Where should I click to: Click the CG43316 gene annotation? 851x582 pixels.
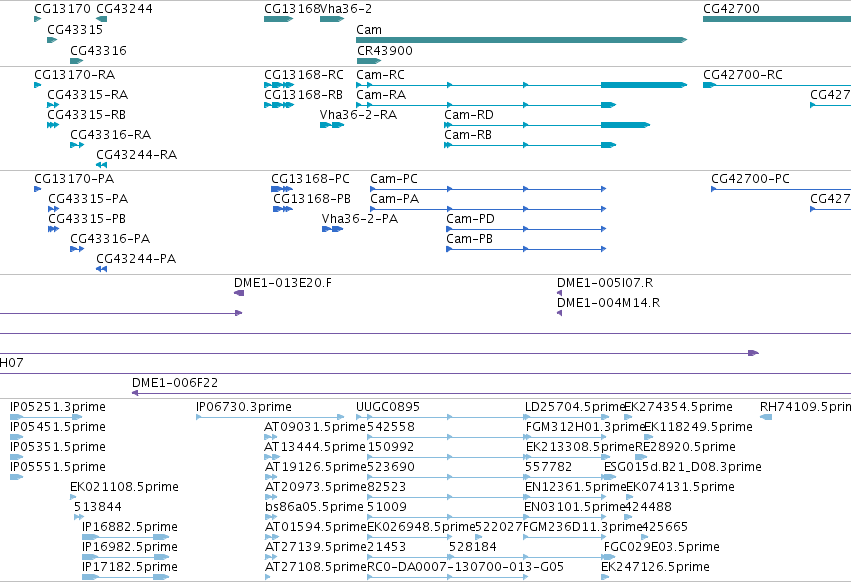[x=98, y=50]
